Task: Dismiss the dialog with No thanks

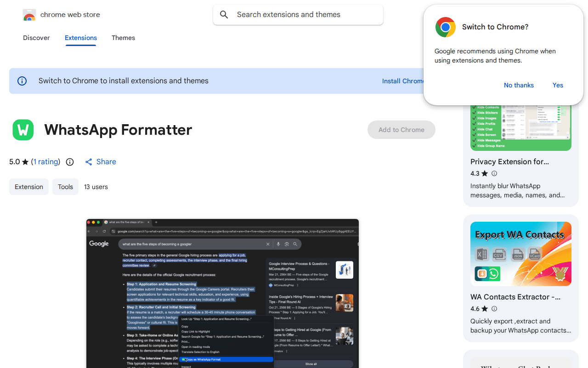Action: 519,85
